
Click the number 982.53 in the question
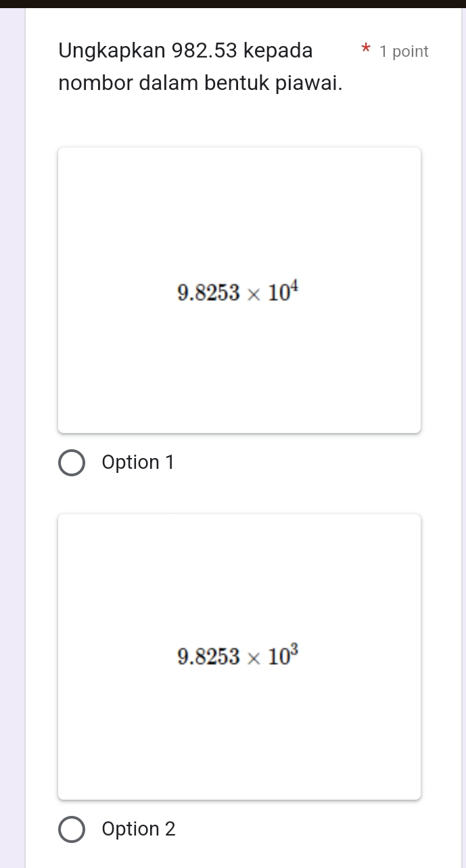204,51
